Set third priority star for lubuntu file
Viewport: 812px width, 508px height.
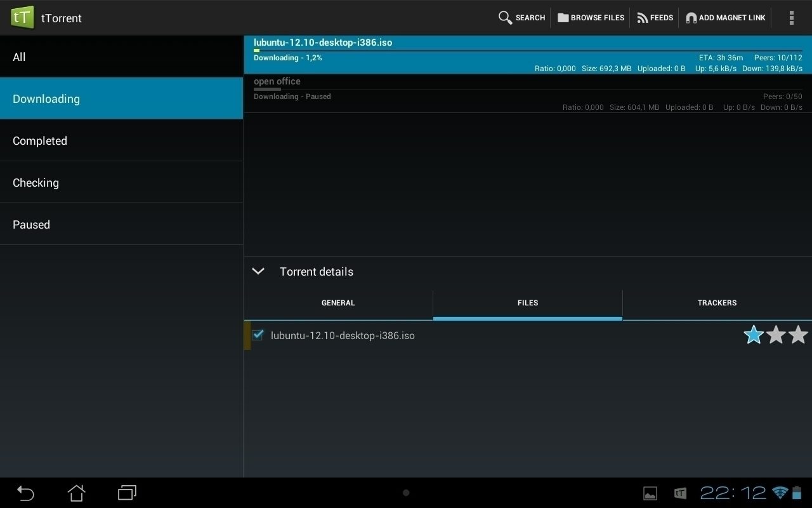(x=798, y=335)
